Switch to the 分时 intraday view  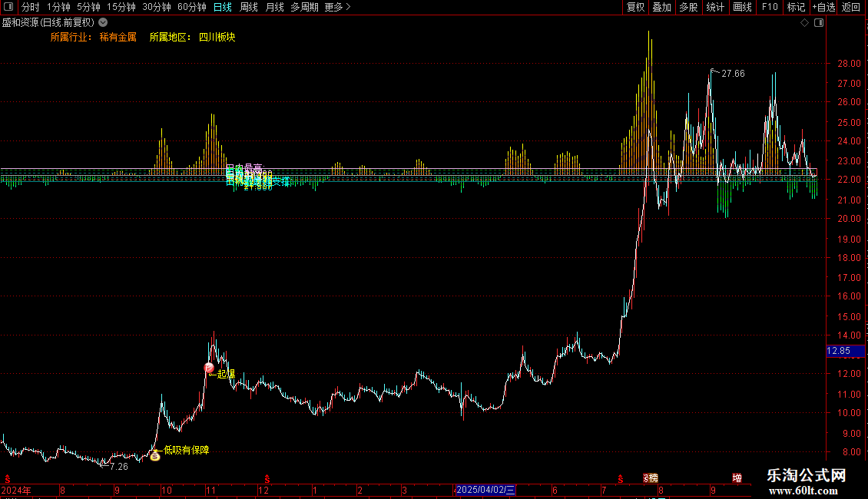pyautogui.click(x=31, y=7)
